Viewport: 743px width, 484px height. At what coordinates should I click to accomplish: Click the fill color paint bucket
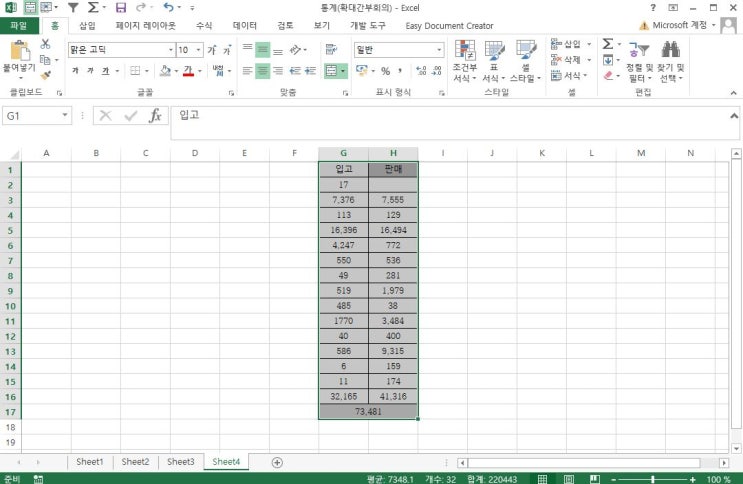pyautogui.click(x=165, y=71)
